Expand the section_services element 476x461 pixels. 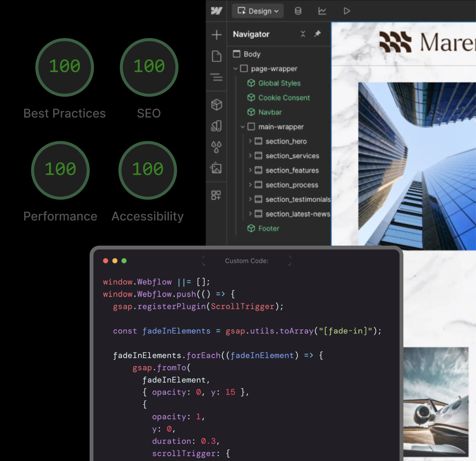pos(250,156)
